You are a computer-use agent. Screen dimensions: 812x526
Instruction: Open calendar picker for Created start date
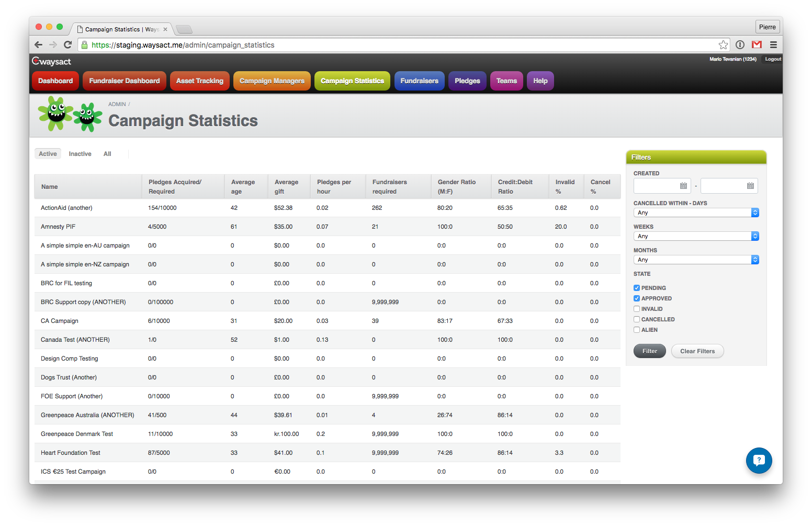click(683, 186)
